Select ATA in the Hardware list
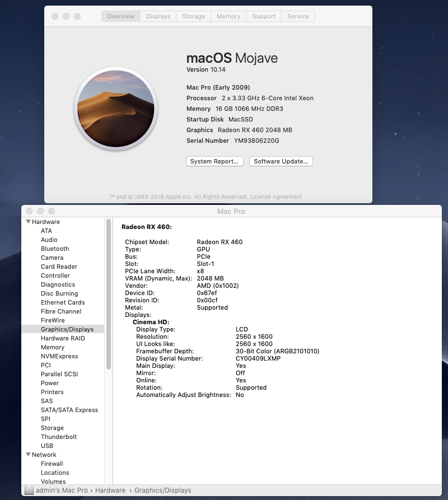 click(x=46, y=231)
